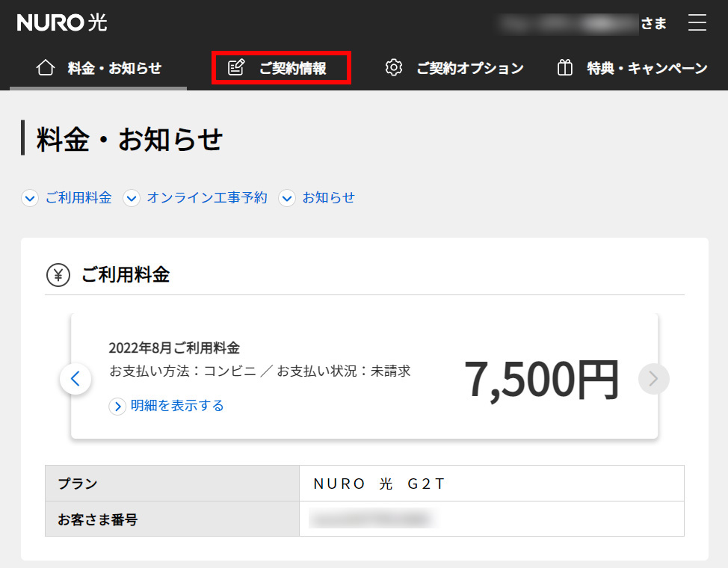Jump to the ご利用料金 anchor link
728x568 pixels.
coord(78,198)
